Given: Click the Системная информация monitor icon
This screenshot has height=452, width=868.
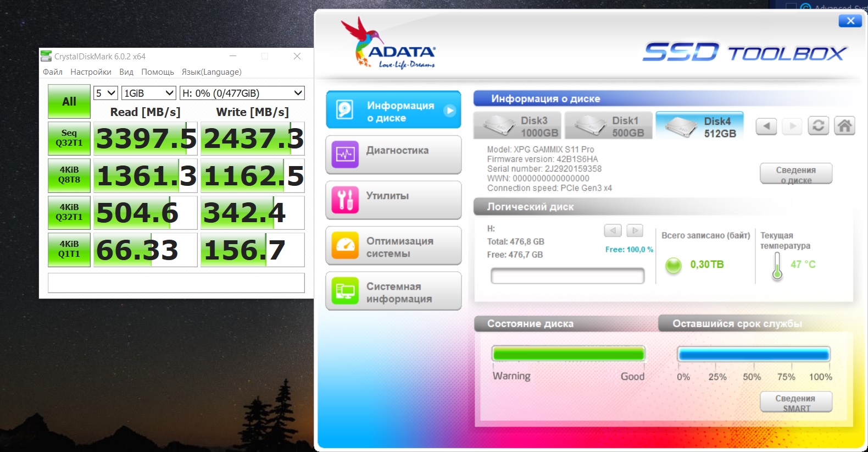Looking at the screenshot, I should [345, 291].
